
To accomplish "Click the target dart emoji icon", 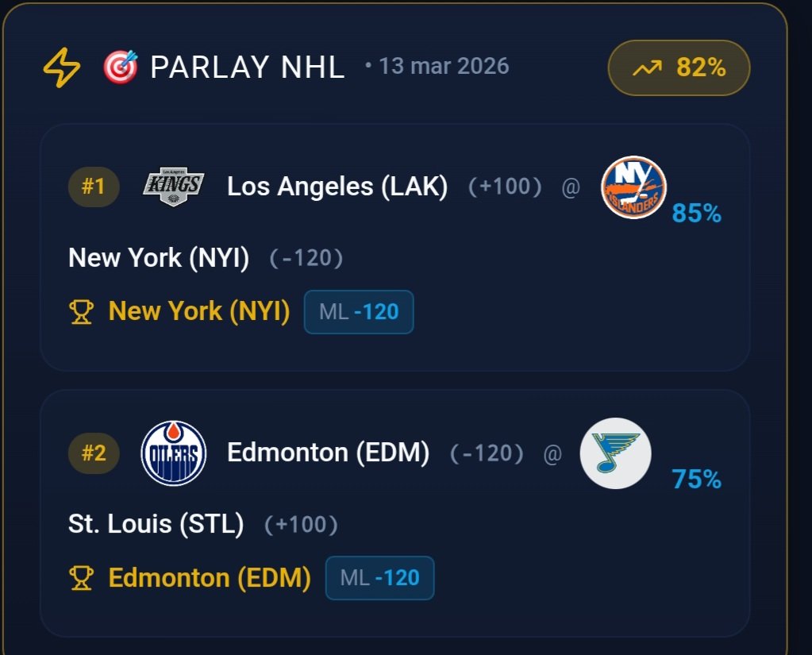I will tap(121, 67).
